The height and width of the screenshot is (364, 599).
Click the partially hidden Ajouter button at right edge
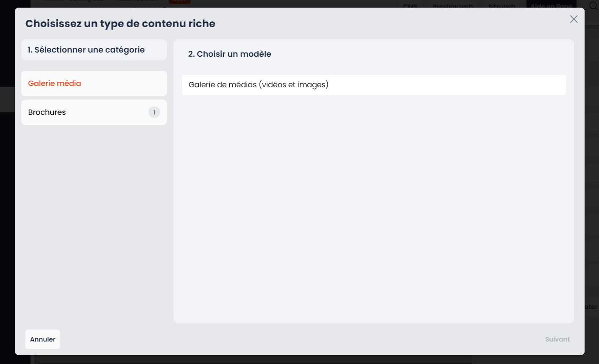coord(591,307)
